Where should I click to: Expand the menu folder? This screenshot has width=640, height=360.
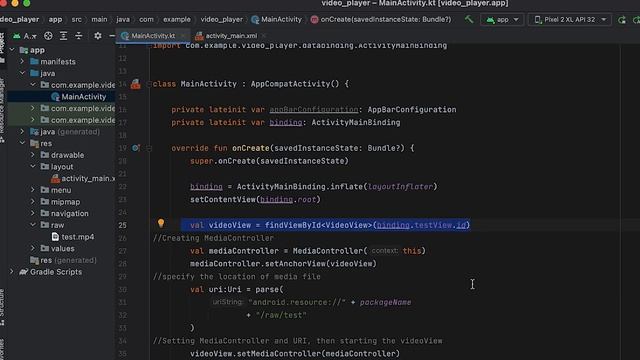33,190
